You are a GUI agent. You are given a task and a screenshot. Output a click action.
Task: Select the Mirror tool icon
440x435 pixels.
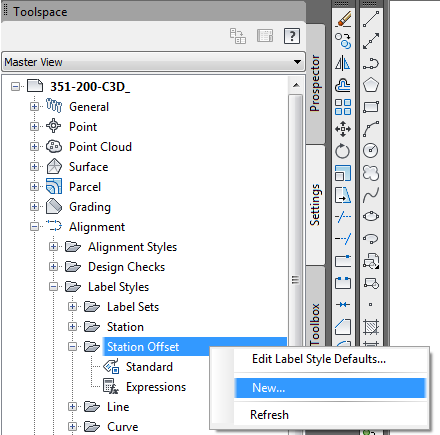click(343, 63)
